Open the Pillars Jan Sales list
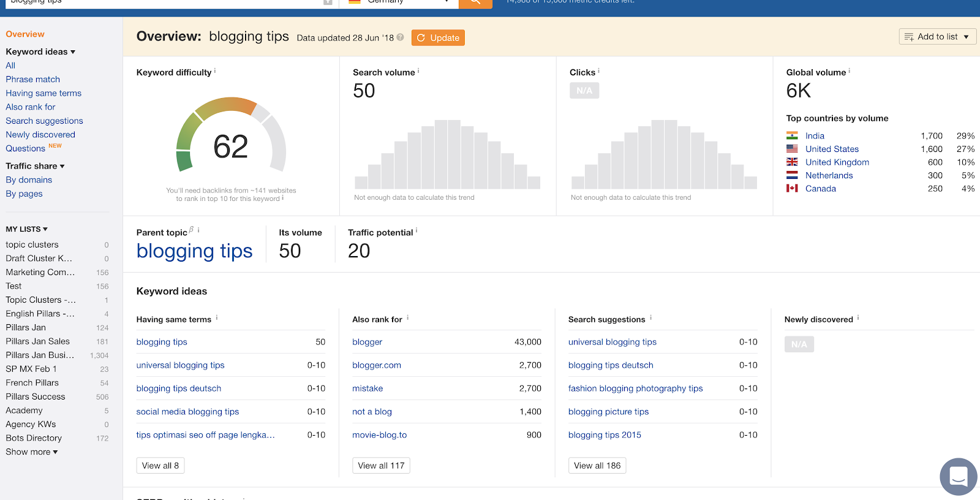The width and height of the screenshot is (980, 500). (x=38, y=341)
